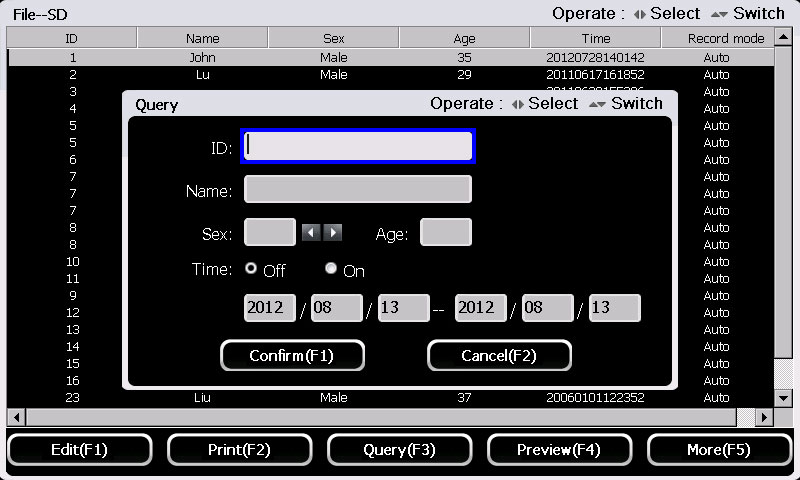Select Query(F3) in bottom bar
The width and height of the screenshot is (800, 480).
(x=399, y=450)
